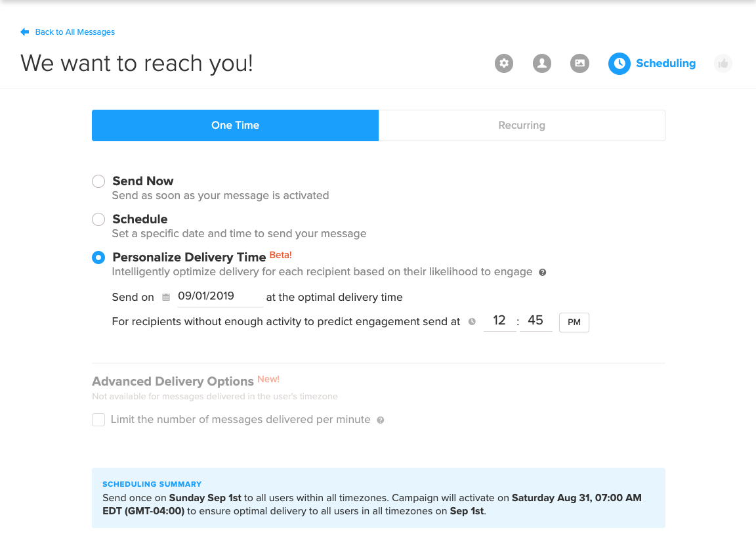Click the calendar icon beside send date

[166, 297]
